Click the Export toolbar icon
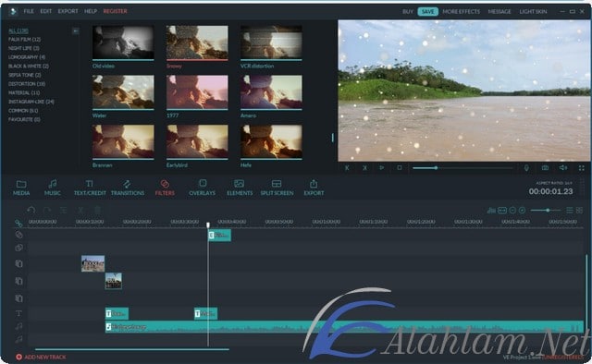Screen dimensions: 592x364 (x=314, y=188)
